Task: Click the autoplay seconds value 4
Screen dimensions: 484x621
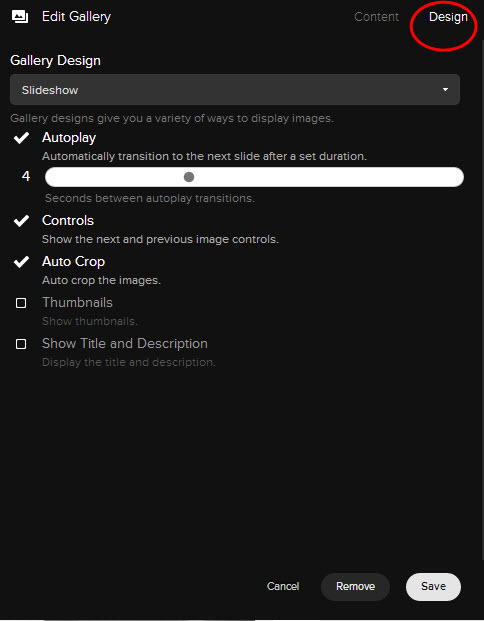Action: [x=26, y=176]
